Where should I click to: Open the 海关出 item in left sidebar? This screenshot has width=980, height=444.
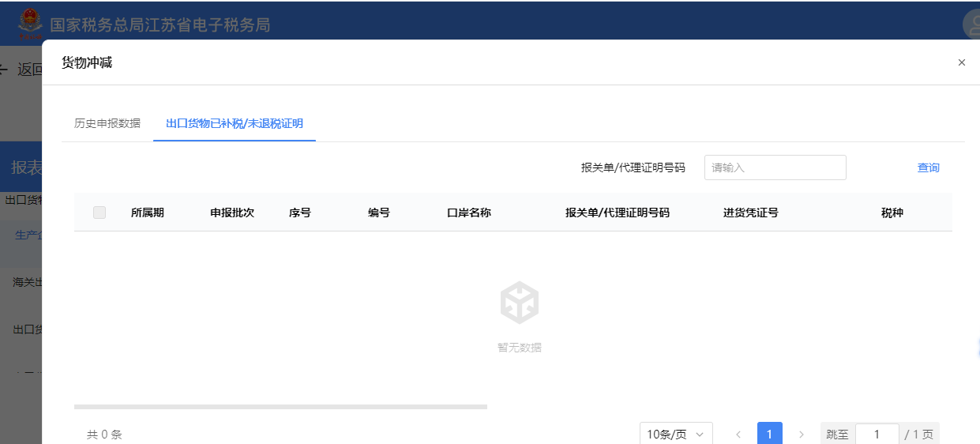(24, 282)
